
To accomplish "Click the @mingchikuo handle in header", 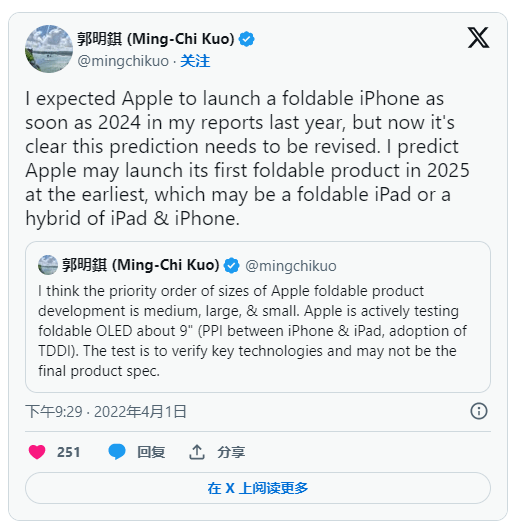I will tap(123, 61).
